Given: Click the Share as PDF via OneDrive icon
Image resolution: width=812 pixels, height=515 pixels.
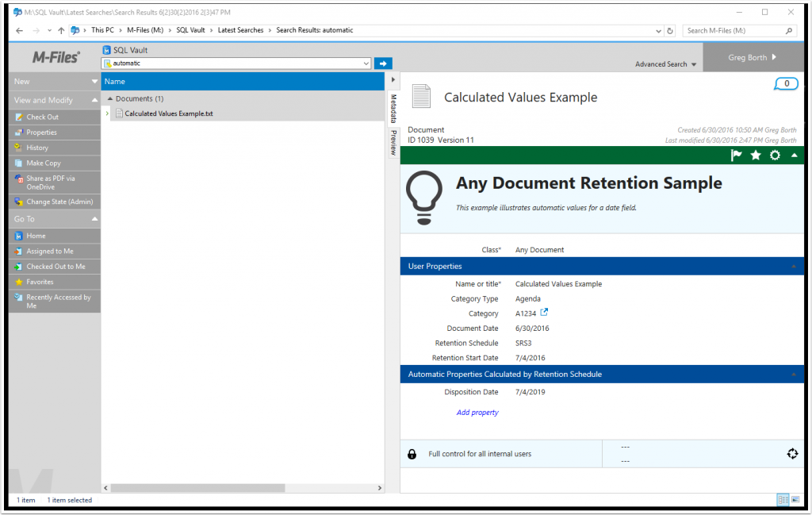Looking at the screenshot, I should 17,177.
